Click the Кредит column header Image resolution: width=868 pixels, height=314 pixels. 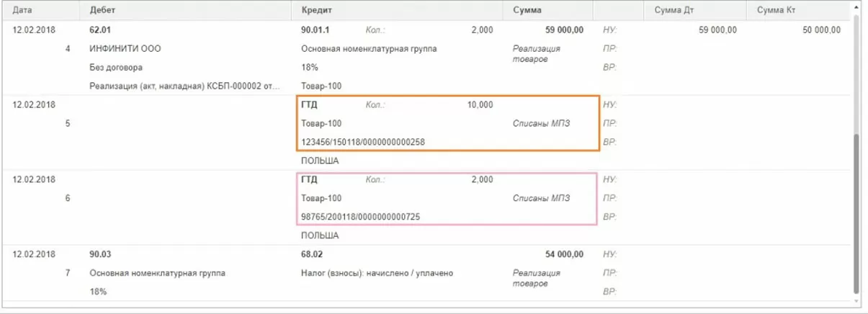pos(316,10)
